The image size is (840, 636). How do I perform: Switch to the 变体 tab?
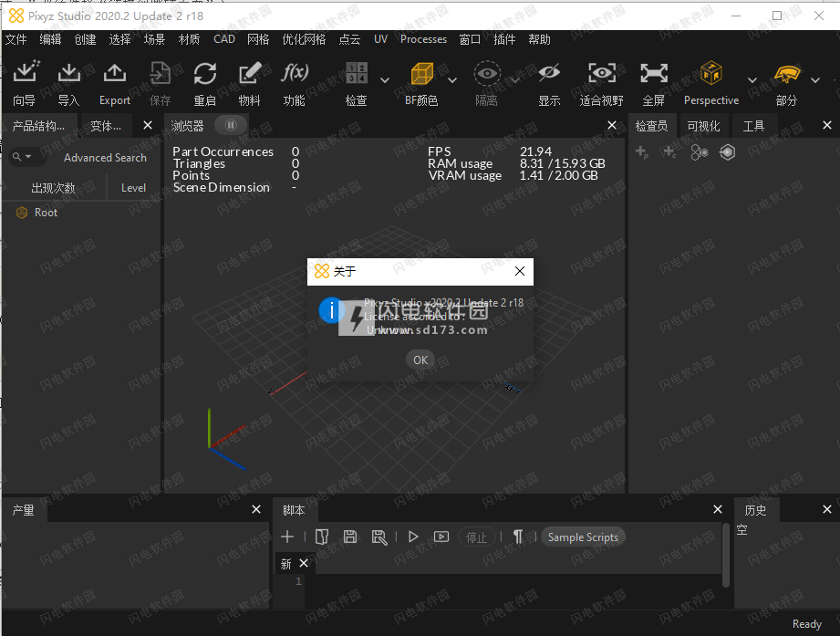click(106, 126)
